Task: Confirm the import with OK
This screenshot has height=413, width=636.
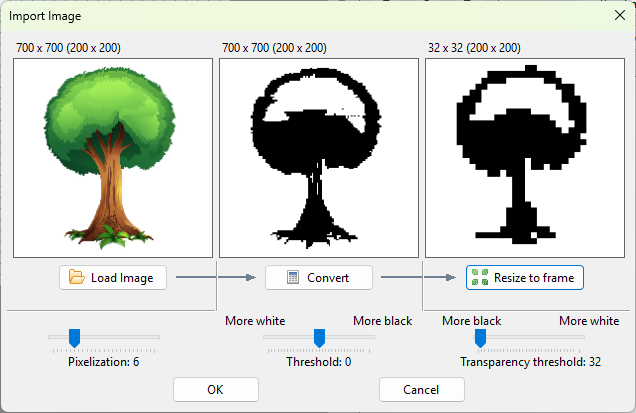Action: 216,389
